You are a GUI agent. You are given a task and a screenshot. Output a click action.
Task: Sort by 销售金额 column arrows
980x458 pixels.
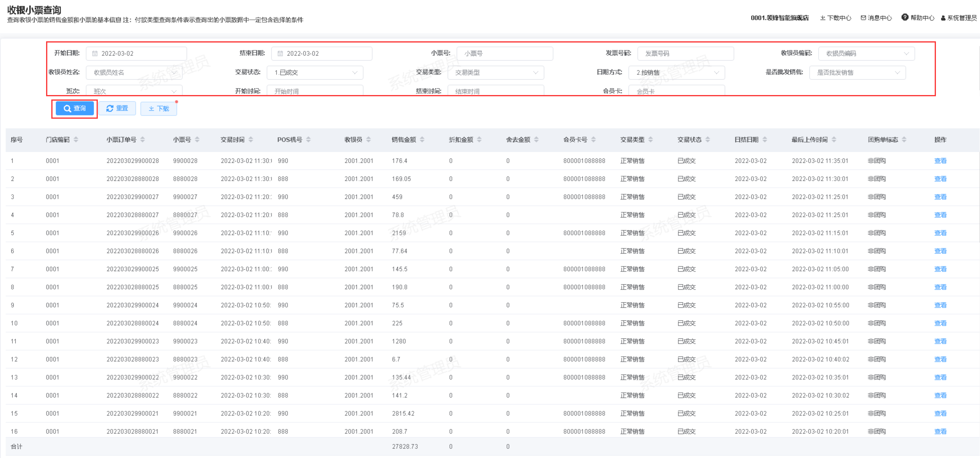pos(422,140)
